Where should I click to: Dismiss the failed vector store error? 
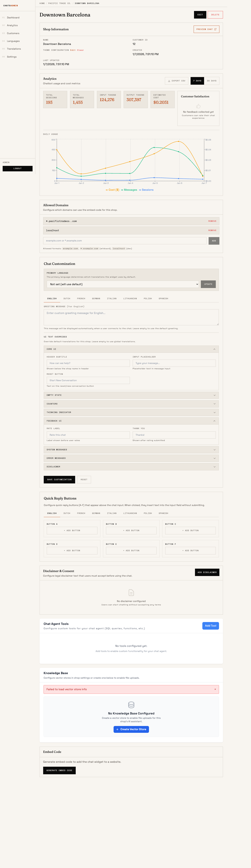(x=215, y=689)
